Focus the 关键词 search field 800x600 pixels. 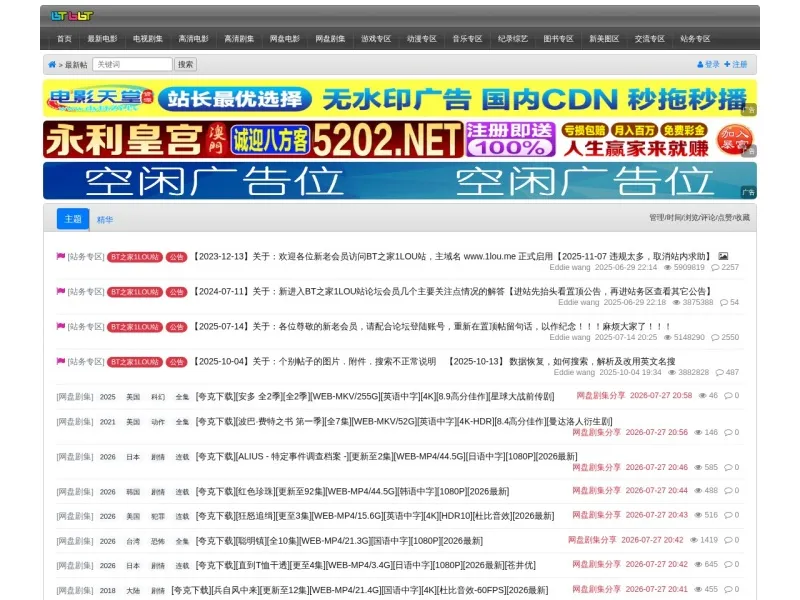tap(132, 64)
